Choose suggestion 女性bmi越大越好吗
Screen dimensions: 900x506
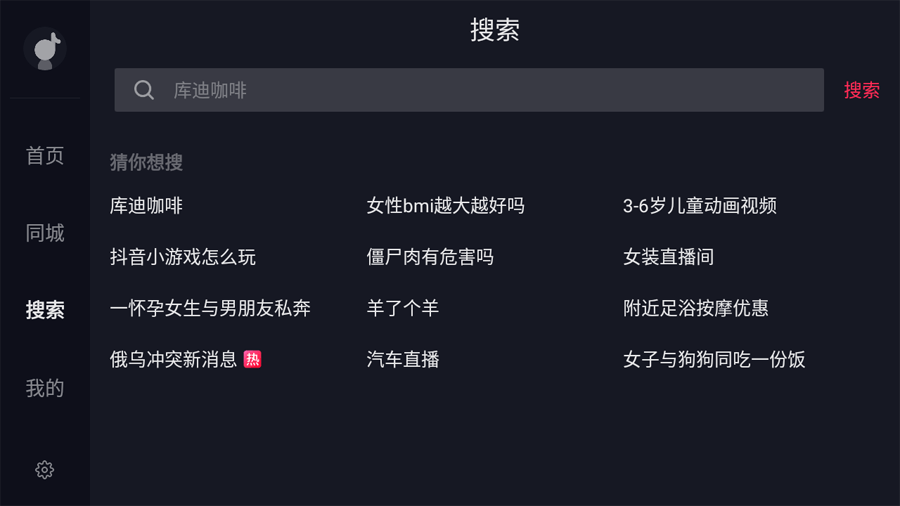tap(445, 206)
